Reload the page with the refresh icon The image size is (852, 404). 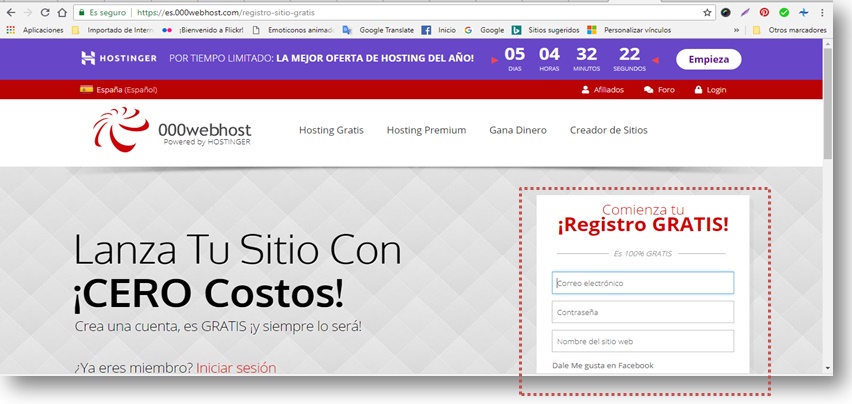tap(45, 12)
